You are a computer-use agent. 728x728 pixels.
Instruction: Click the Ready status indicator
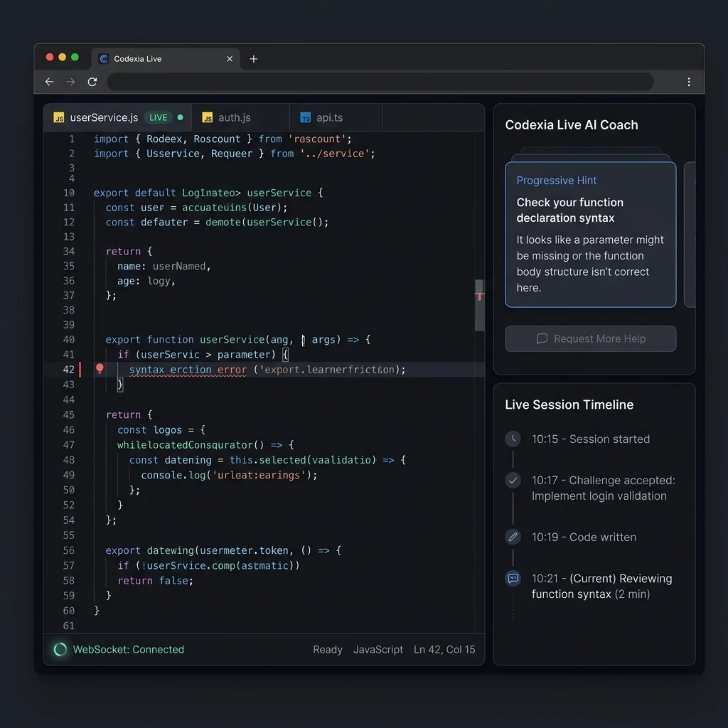click(327, 649)
